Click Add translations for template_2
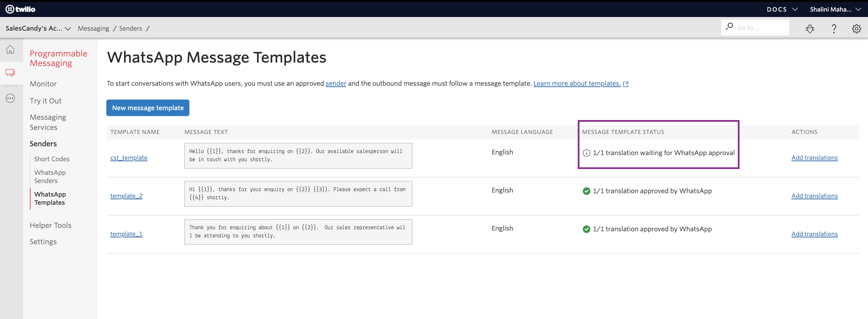Screen dimensions: 868x319 pos(814,196)
